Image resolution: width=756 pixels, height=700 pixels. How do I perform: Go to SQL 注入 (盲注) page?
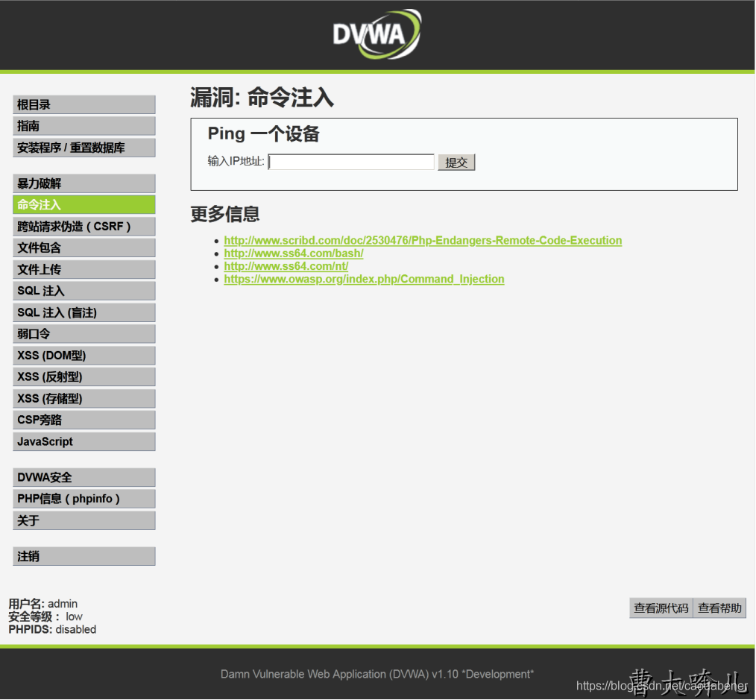point(84,312)
